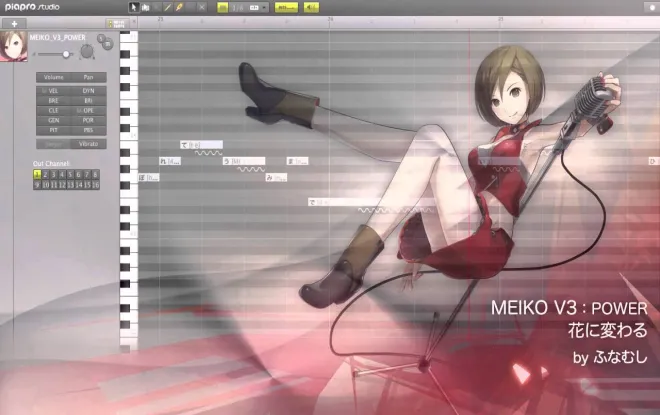Click the MEIKO singer avatar thumbnail
The height and width of the screenshot is (415, 660).
(x=13, y=46)
